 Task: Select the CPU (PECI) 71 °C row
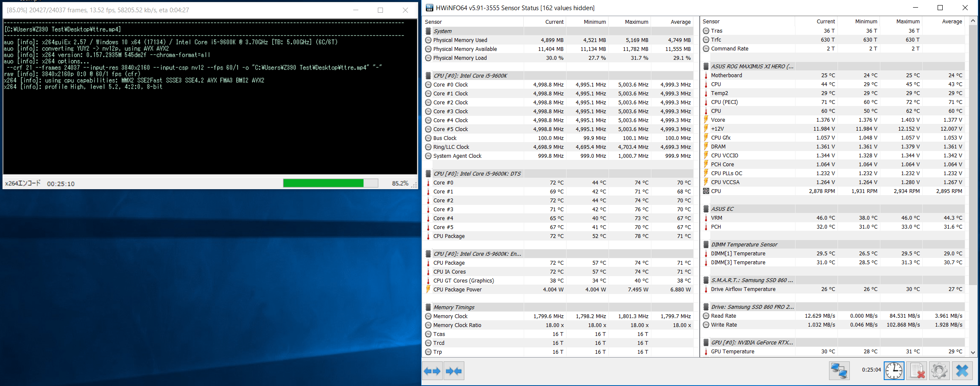click(x=833, y=102)
